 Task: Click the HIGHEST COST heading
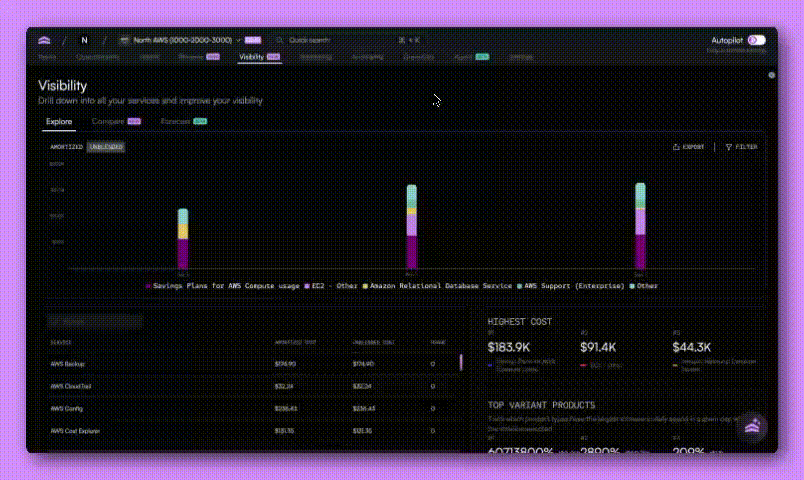click(519, 322)
